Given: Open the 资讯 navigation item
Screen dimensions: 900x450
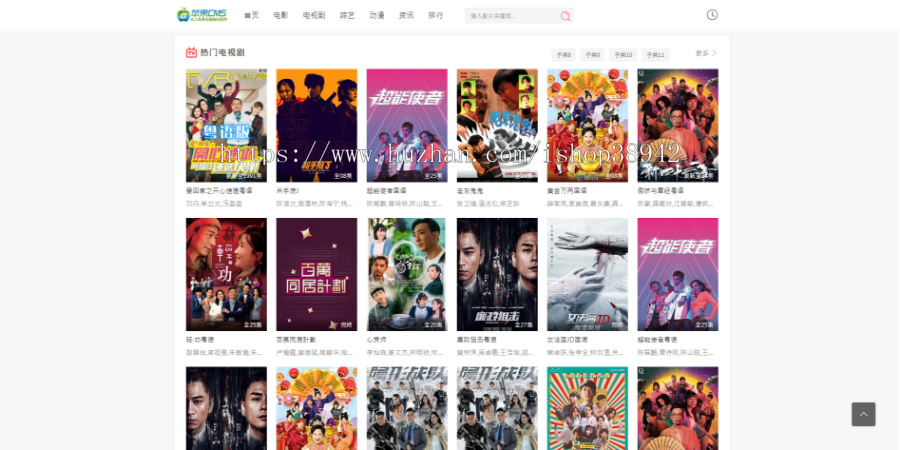Looking at the screenshot, I should [x=406, y=15].
